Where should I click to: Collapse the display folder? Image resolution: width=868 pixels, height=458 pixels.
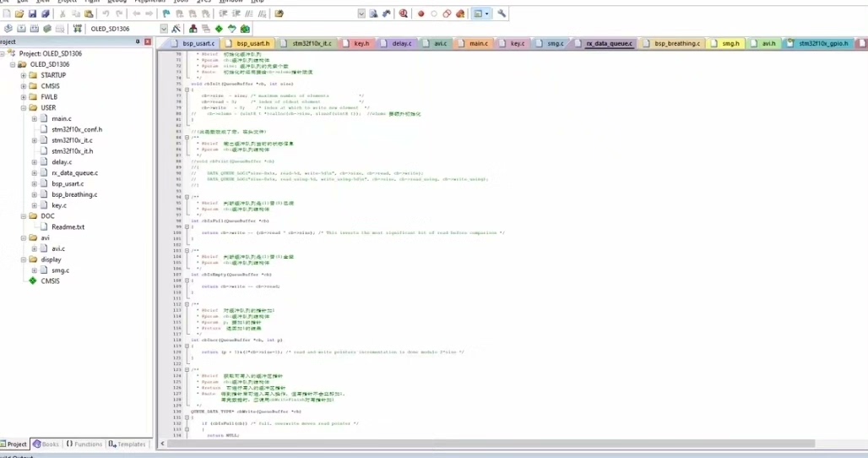(x=24, y=259)
